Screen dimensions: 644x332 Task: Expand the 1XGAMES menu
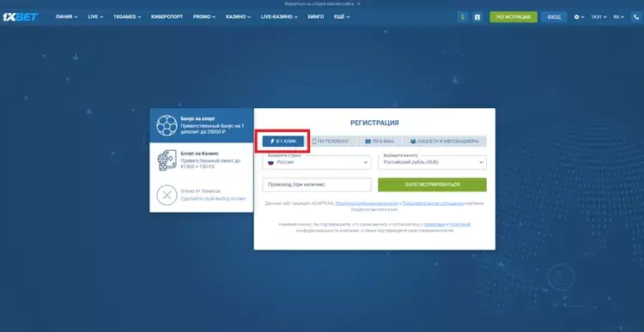pos(127,17)
